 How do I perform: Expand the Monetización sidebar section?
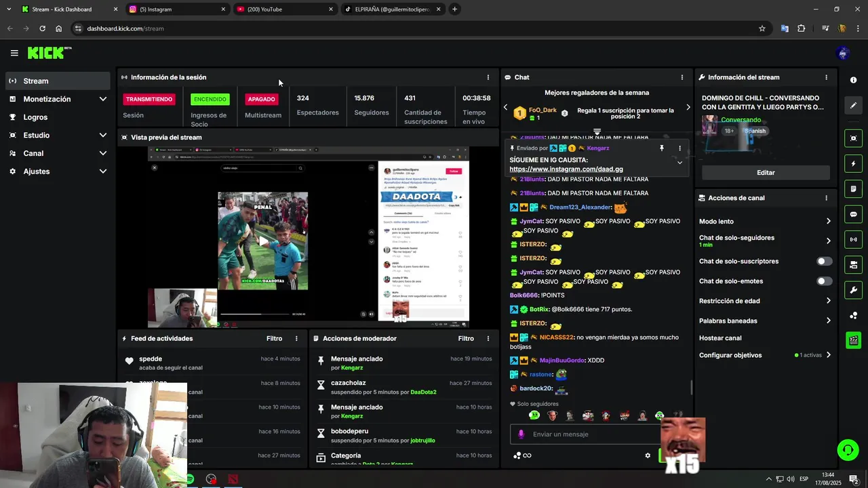click(x=103, y=99)
